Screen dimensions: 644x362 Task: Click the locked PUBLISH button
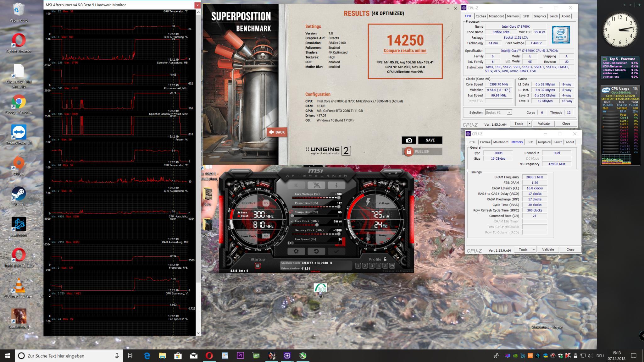[422, 151]
